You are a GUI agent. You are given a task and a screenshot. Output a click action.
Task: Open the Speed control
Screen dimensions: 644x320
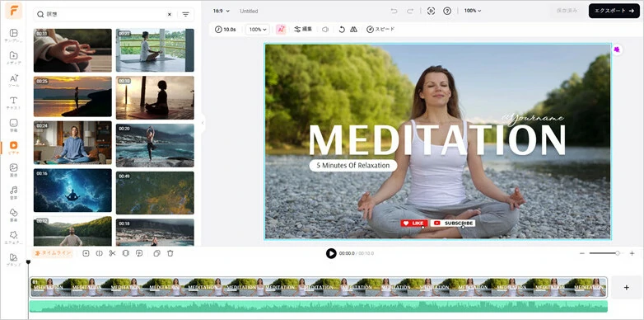[x=380, y=30]
